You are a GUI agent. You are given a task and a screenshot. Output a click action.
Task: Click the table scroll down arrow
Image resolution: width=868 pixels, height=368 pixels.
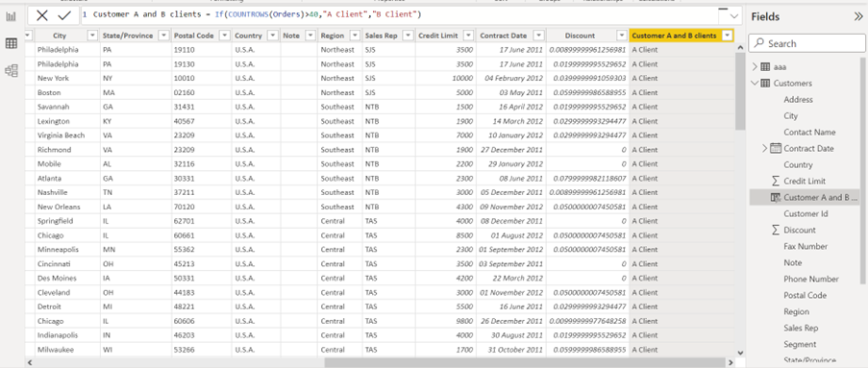click(x=741, y=352)
